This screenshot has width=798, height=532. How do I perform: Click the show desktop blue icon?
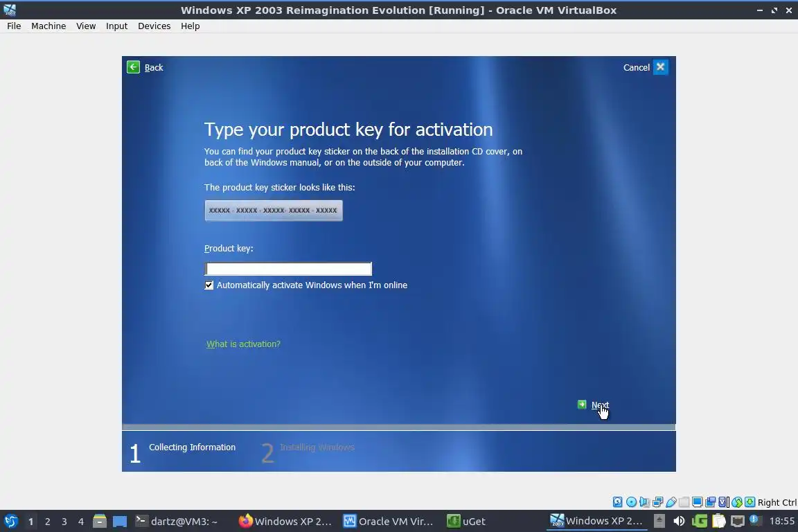coord(120,522)
